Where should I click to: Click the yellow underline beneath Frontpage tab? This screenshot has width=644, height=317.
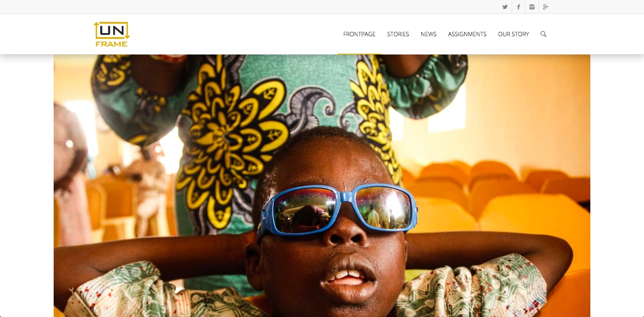coord(359,54)
